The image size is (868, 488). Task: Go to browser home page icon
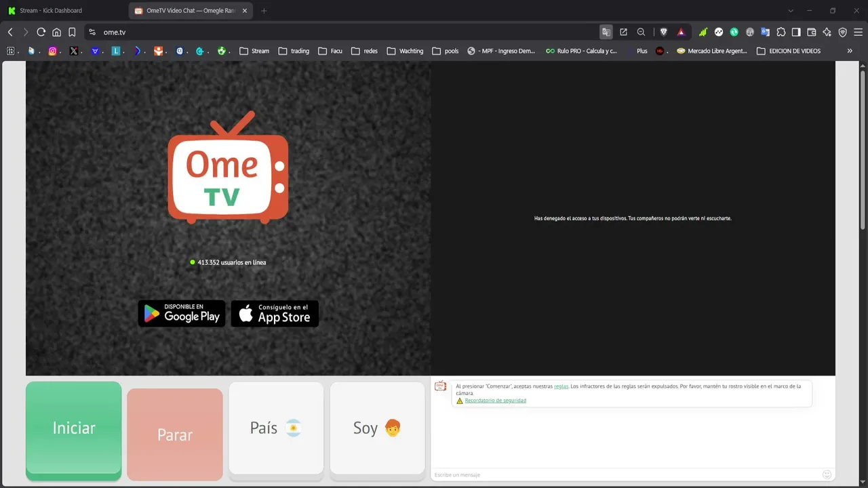click(56, 32)
